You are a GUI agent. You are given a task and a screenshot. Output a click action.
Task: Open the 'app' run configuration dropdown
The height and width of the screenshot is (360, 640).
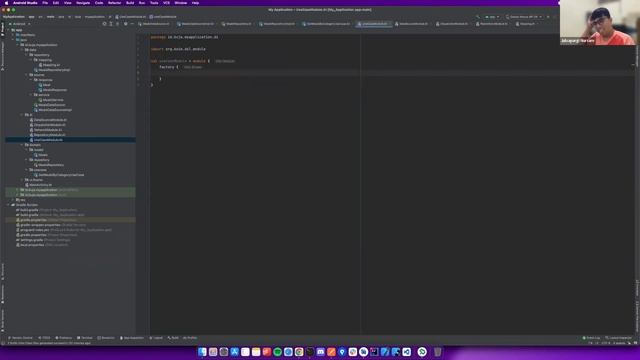(x=492, y=17)
